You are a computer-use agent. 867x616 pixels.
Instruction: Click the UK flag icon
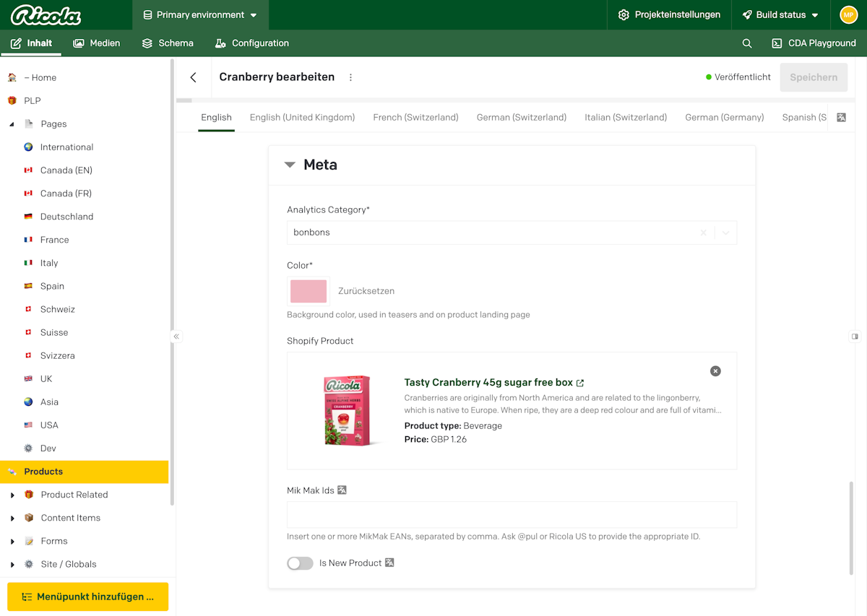28,378
